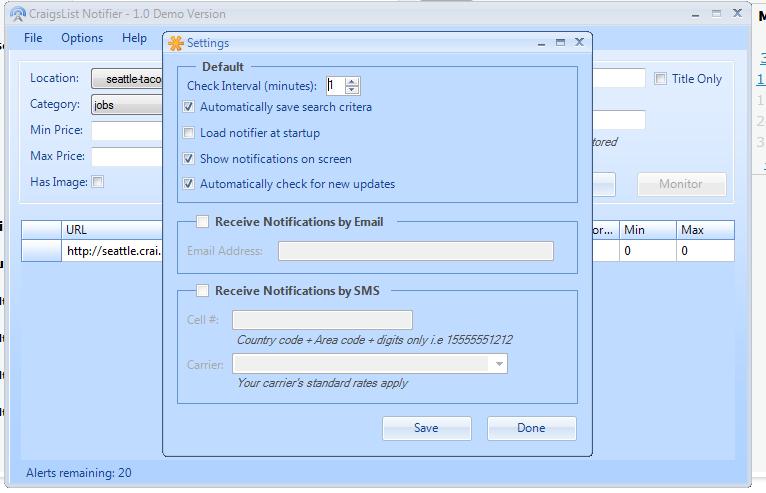Minimize the Settings dialog
This screenshot has height=493, width=766.
pos(541,43)
